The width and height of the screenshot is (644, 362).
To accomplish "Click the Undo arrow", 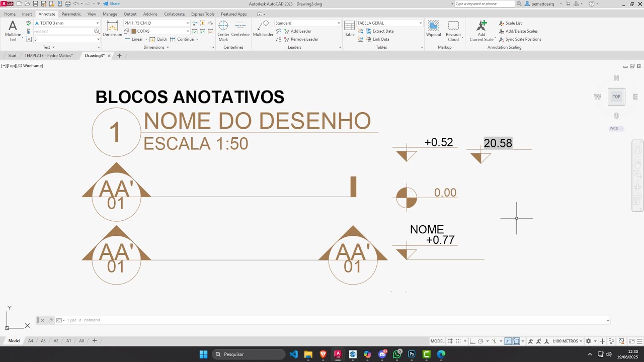I will [x=76, y=4].
